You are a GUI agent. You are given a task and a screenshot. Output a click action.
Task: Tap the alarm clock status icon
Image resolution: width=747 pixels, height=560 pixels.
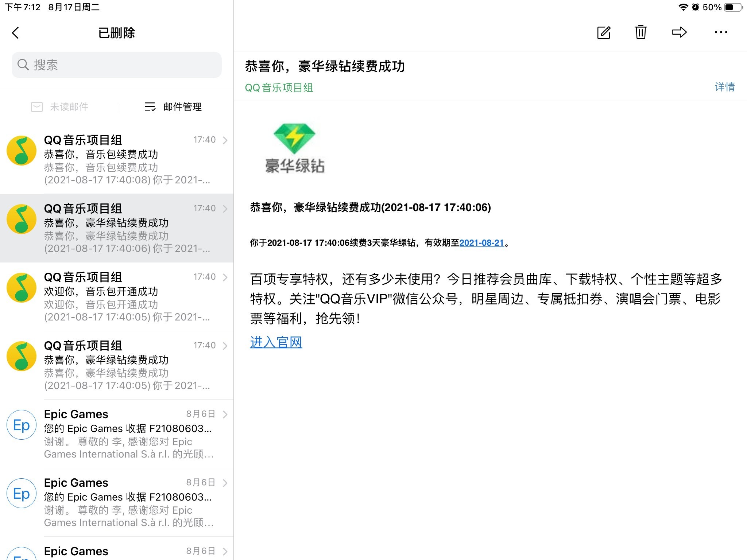(x=695, y=7)
